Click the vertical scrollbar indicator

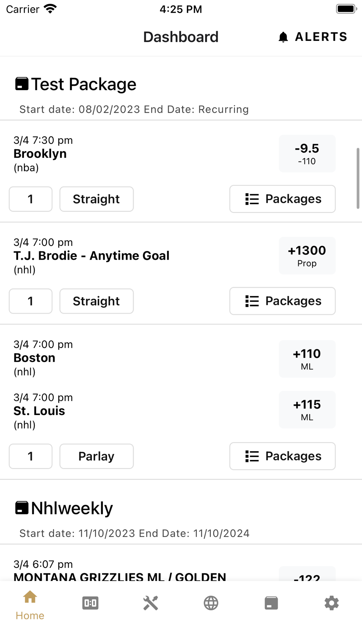358,178
